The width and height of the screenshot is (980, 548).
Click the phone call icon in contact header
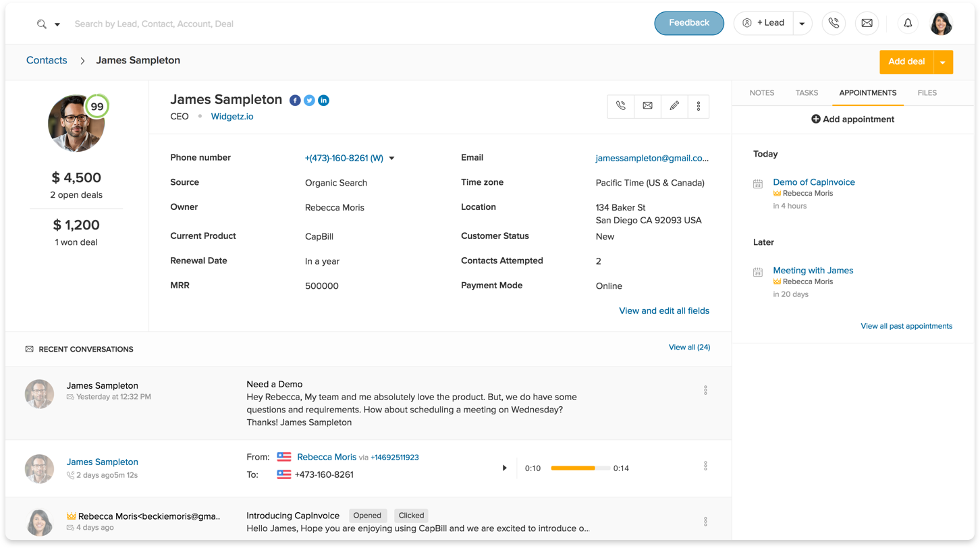[621, 106]
